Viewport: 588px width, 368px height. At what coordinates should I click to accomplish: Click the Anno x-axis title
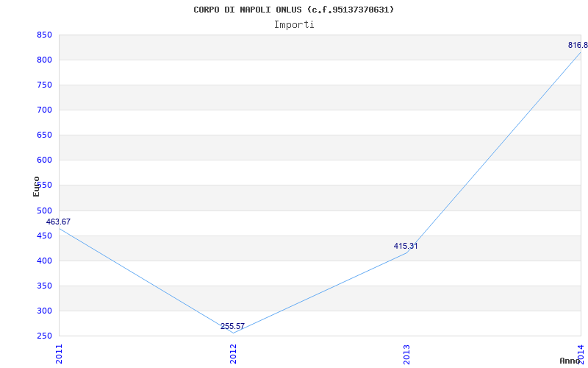(x=570, y=361)
